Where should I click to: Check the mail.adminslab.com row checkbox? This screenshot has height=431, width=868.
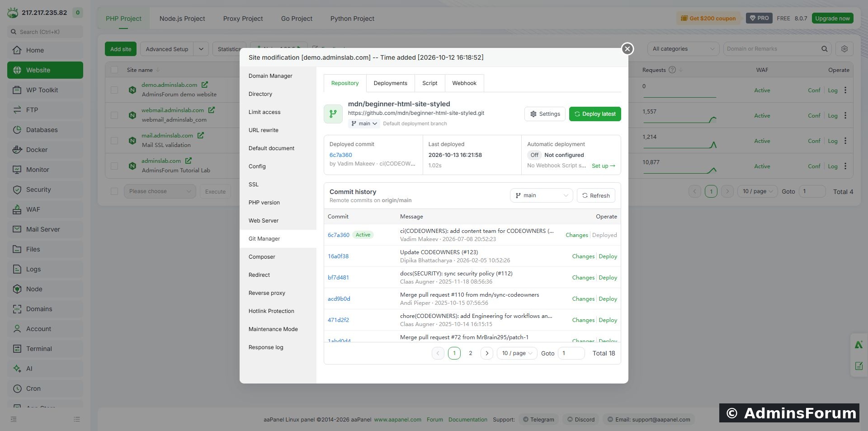tap(114, 141)
